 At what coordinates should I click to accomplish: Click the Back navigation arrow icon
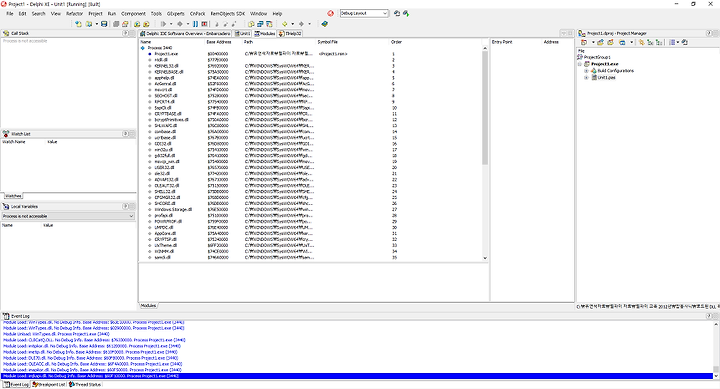click(x=285, y=24)
